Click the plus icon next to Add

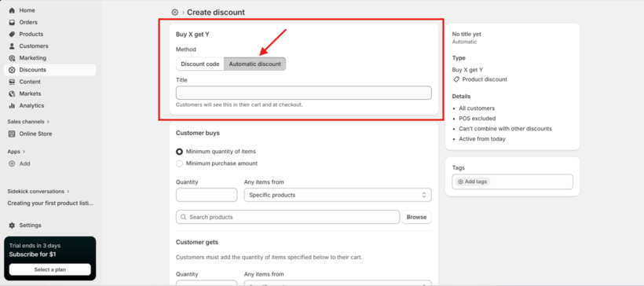[12, 163]
